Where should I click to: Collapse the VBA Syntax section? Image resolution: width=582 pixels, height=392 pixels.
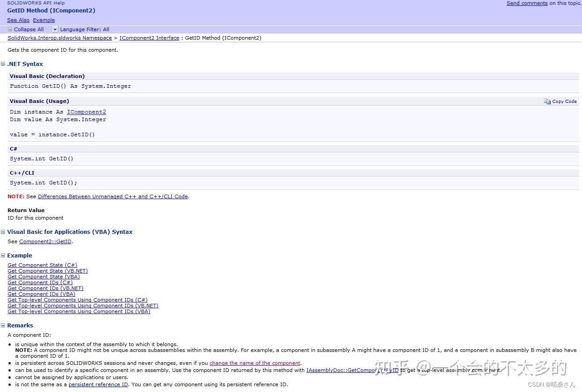3,232
